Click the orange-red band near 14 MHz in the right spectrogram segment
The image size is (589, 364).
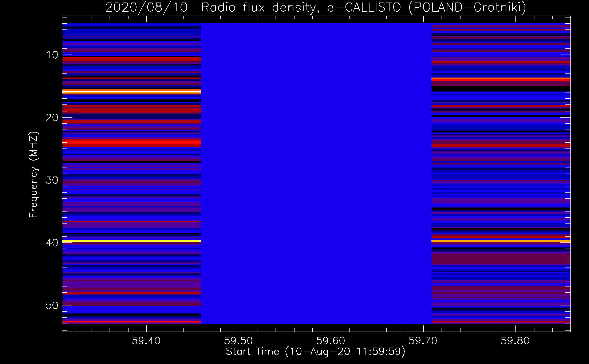(x=501, y=79)
